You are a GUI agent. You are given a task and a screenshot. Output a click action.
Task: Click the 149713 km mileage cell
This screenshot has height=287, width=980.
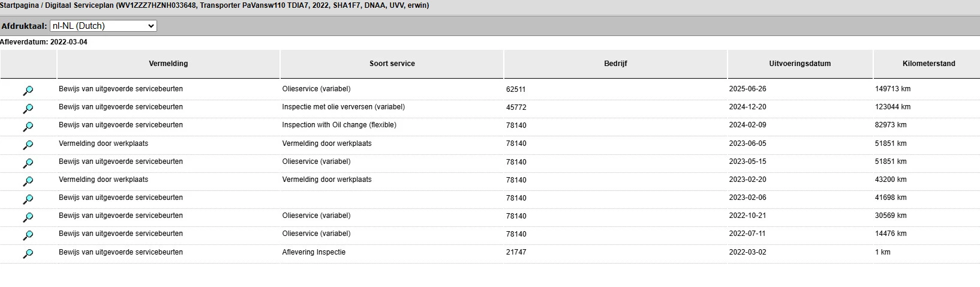tap(892, 89)
